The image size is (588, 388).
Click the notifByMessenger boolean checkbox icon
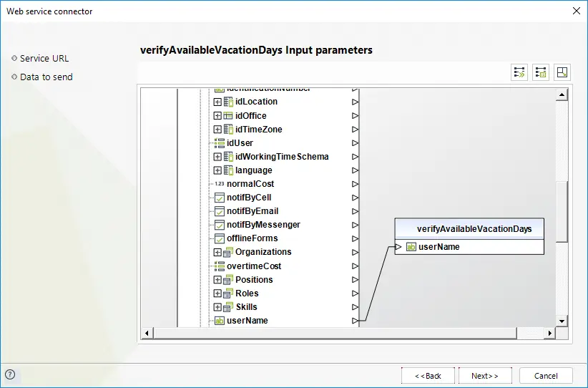pyautogui.click(x=220, y=225)
